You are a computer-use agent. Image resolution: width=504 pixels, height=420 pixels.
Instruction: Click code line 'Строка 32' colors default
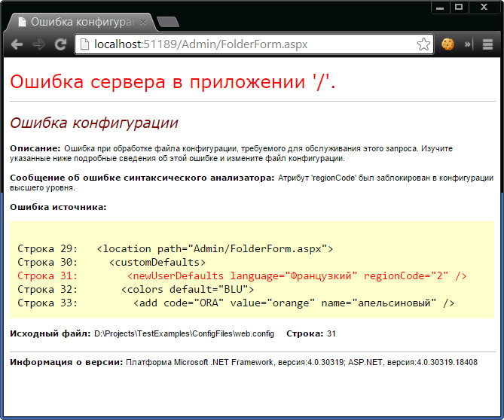click(136, 289)
